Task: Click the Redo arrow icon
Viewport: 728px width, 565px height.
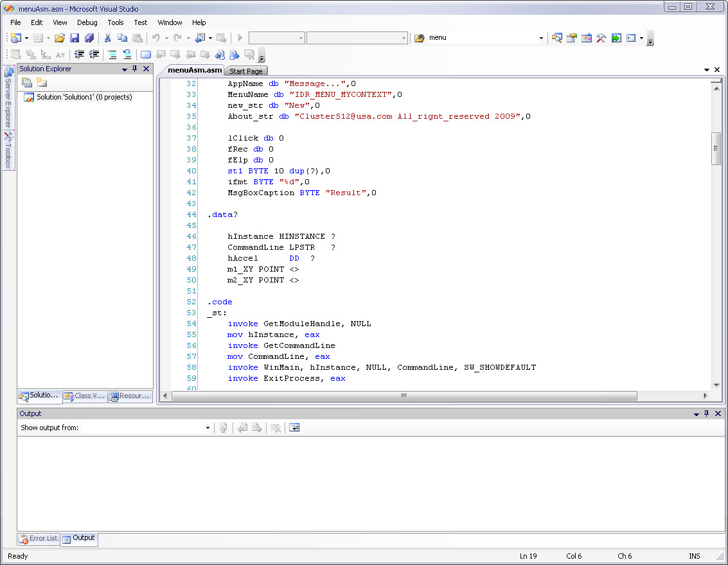Action: [177, 38]
